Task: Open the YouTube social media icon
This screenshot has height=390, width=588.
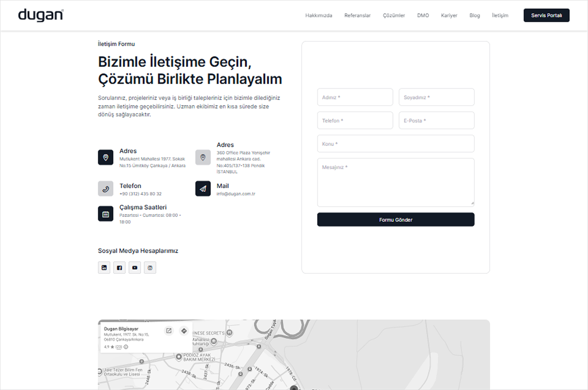Action: pos(135,268)
